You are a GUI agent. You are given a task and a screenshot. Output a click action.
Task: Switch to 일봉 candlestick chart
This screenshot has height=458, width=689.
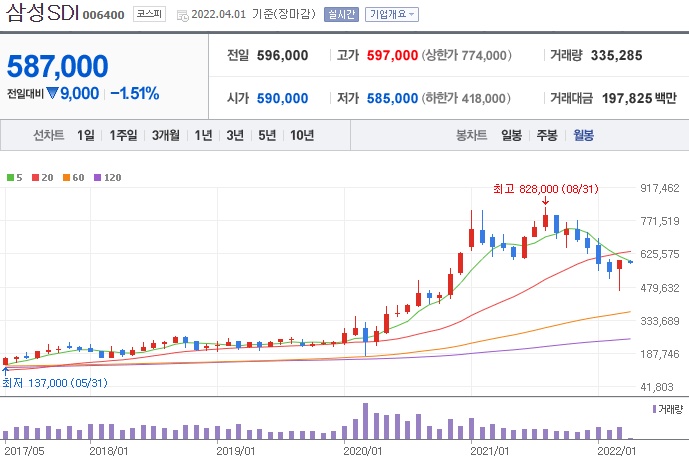(511, 135)
